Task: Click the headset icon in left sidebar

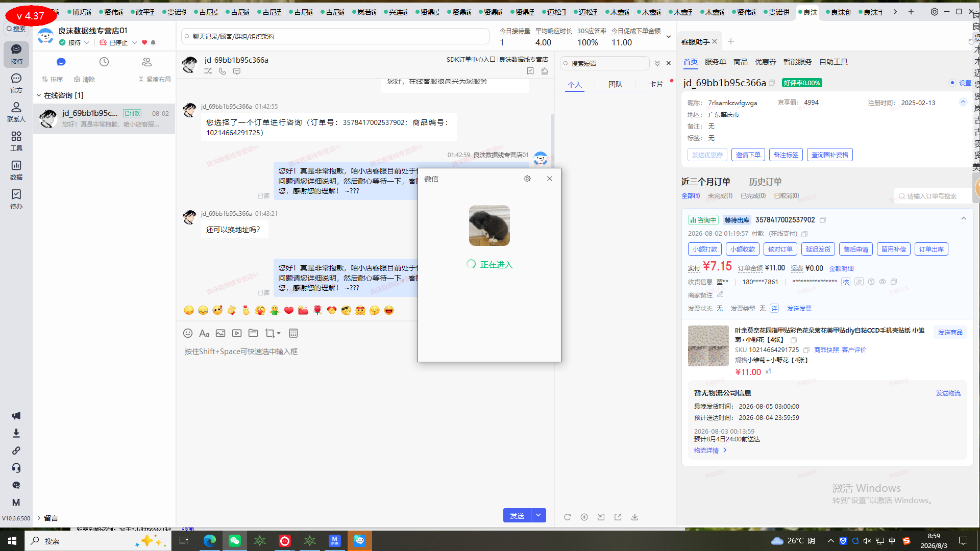Action: (x=16, y=468)
